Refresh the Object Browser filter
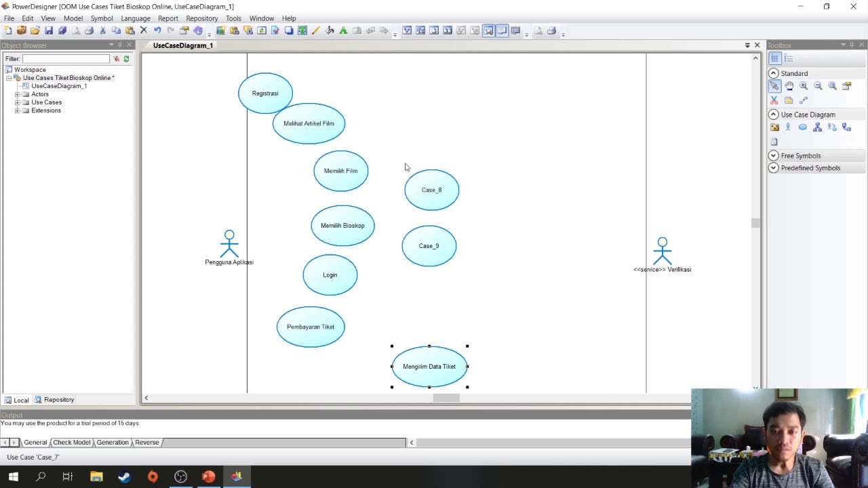 point(126,59)
